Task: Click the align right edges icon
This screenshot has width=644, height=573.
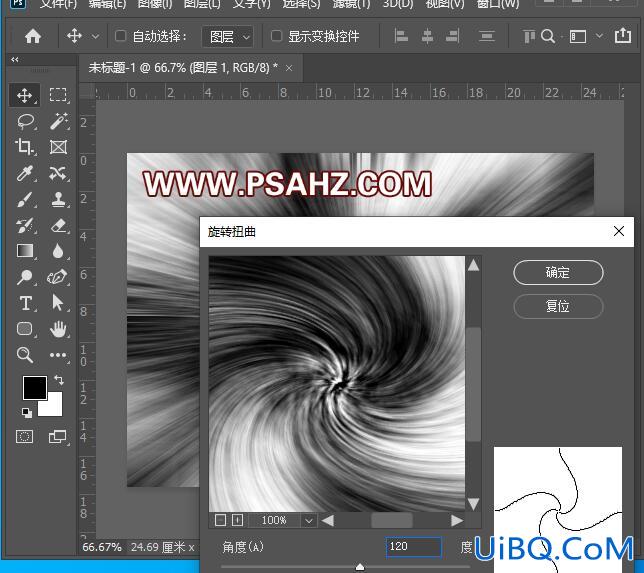Action: tap(453, 37)
